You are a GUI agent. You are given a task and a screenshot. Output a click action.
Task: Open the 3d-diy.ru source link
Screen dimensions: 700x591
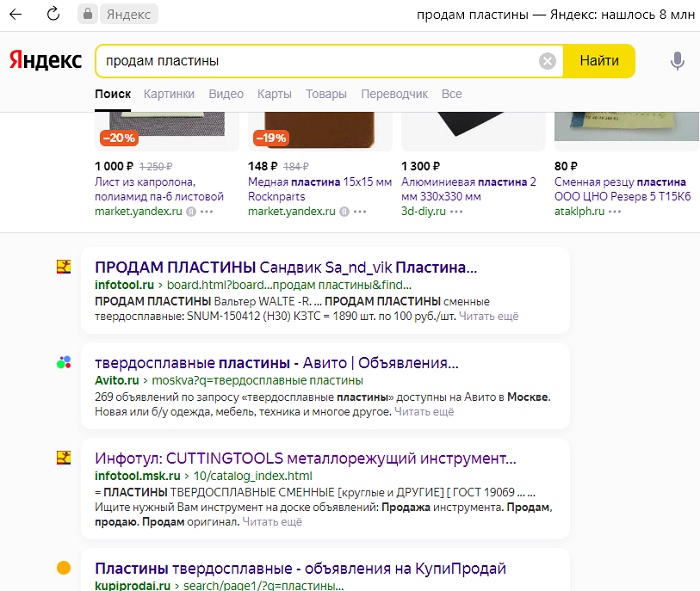tap(423, 211)
